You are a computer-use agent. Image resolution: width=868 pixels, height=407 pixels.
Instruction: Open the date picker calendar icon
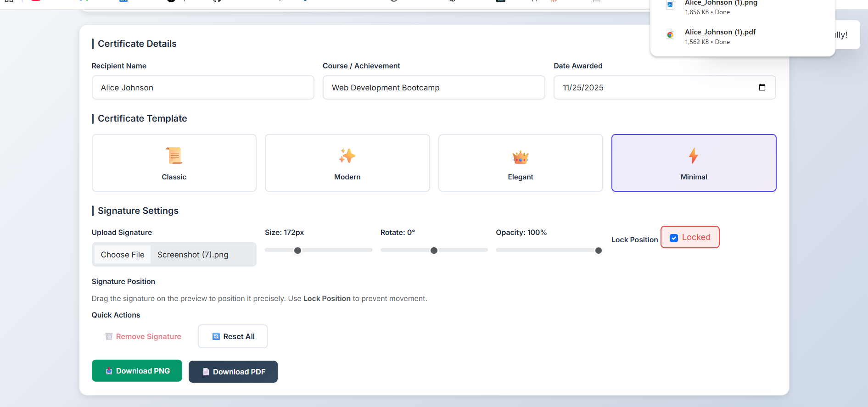pyautogui.click(x=762, y=88)
